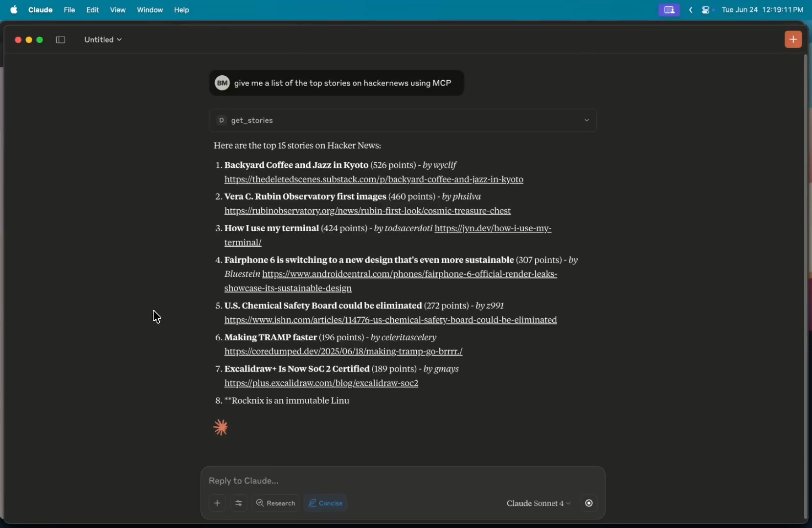Toggle the sidebar panel icon
This screenshot has height=528, width=812.
point(61,40)
